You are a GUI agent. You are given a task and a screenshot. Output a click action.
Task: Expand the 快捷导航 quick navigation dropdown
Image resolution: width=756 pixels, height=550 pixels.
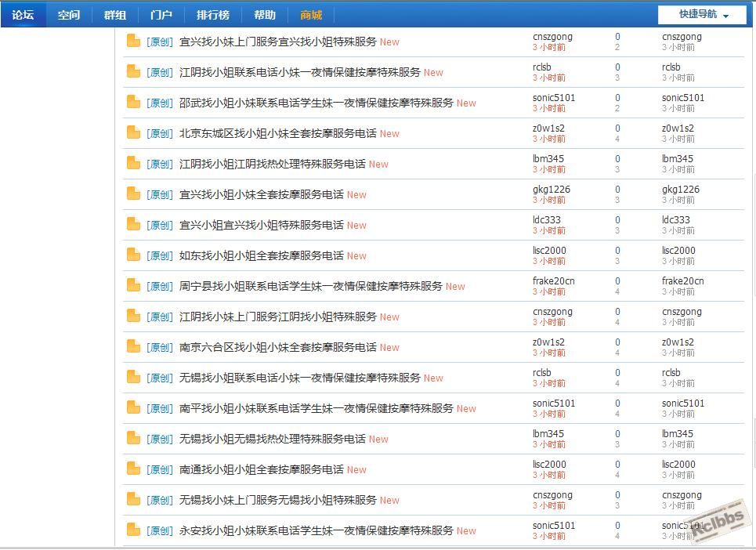click(x=703, y=14)
